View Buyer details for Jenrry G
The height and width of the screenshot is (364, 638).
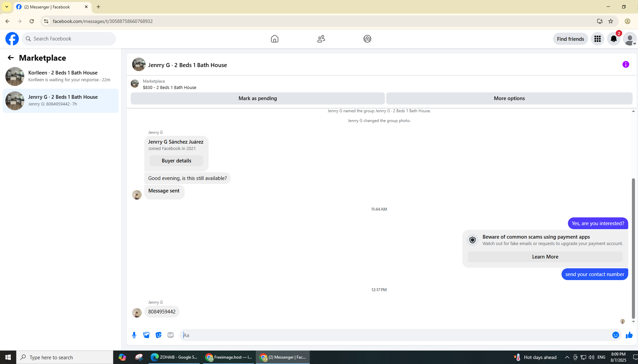pyautogui.click(x=176, y=161)
